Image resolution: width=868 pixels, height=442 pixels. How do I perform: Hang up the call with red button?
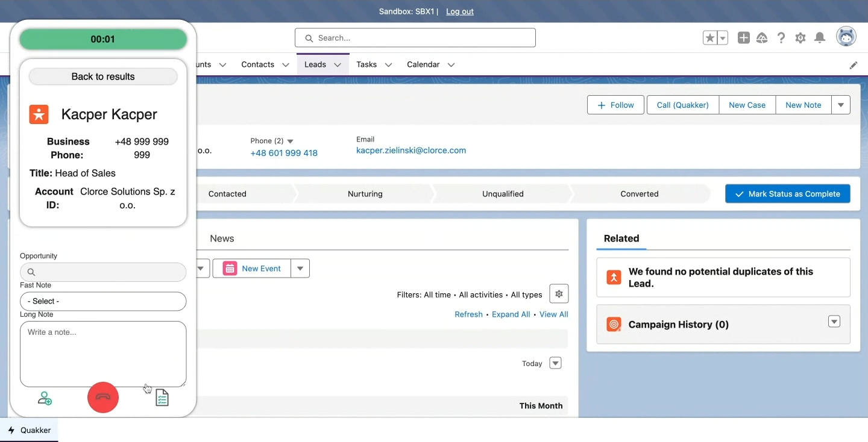pos(103,397)
